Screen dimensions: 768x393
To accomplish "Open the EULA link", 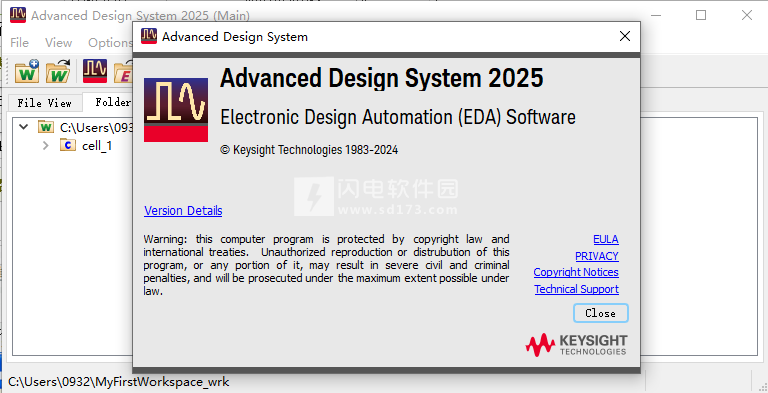I will pos(606,239).
